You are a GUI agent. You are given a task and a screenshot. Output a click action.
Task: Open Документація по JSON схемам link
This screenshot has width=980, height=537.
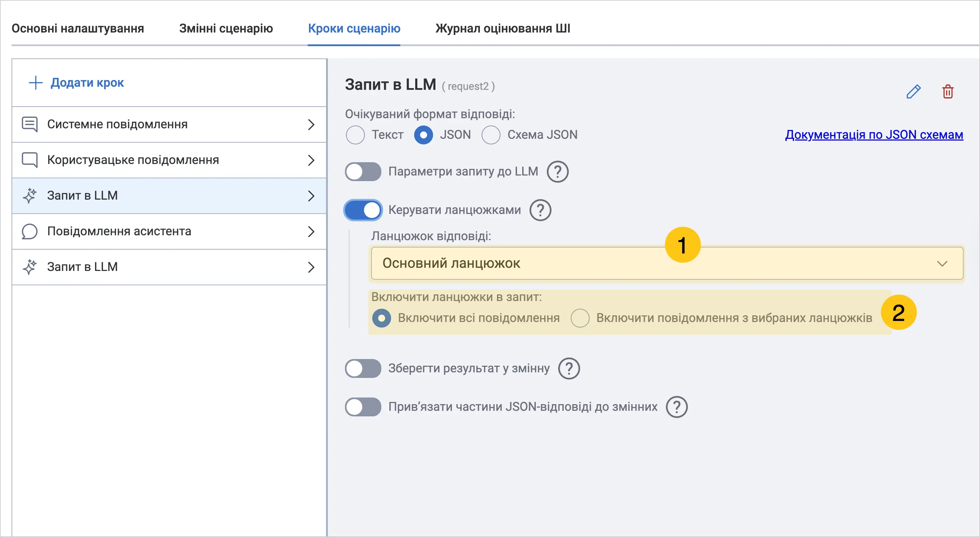coord(874,135)
